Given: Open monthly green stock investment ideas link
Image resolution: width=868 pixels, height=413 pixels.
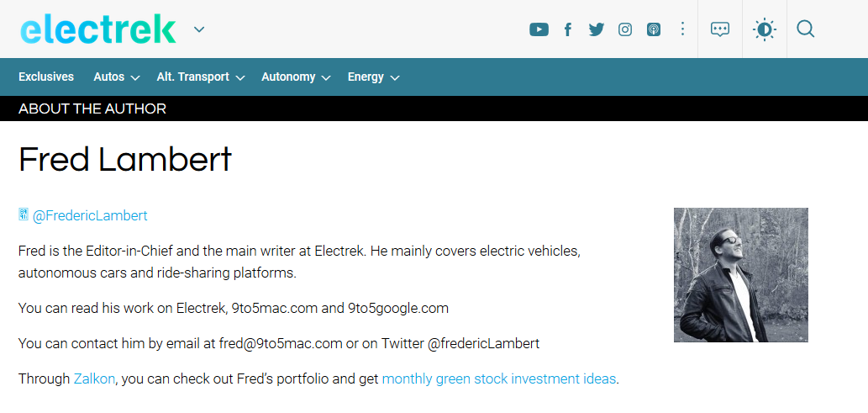Looking at the screenshot, I should [x=499, y=379].
